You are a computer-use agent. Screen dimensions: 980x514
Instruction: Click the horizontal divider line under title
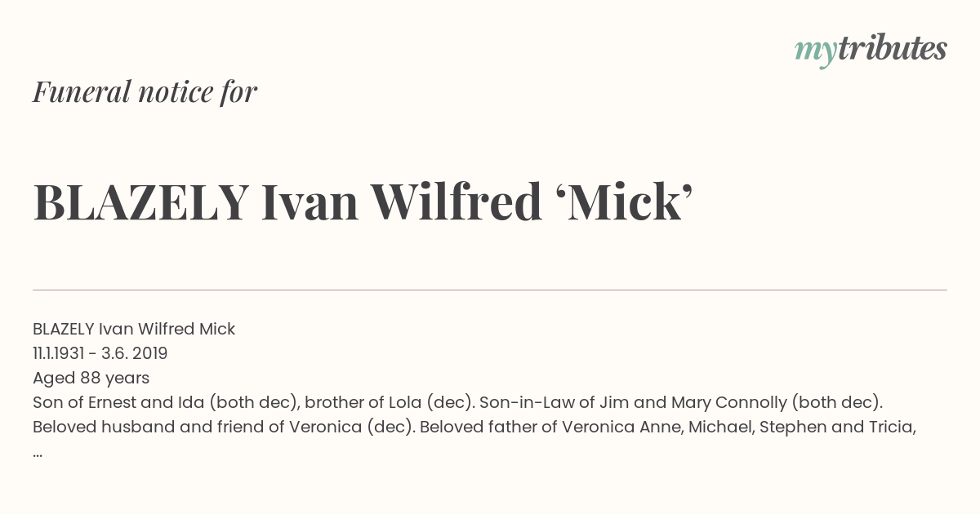pos(490,290)
